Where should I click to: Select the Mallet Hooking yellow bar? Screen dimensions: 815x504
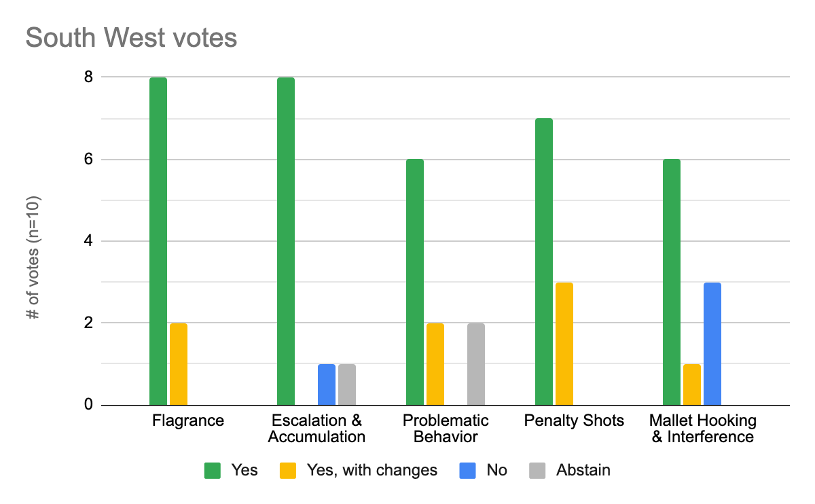[x=692, y=384]
